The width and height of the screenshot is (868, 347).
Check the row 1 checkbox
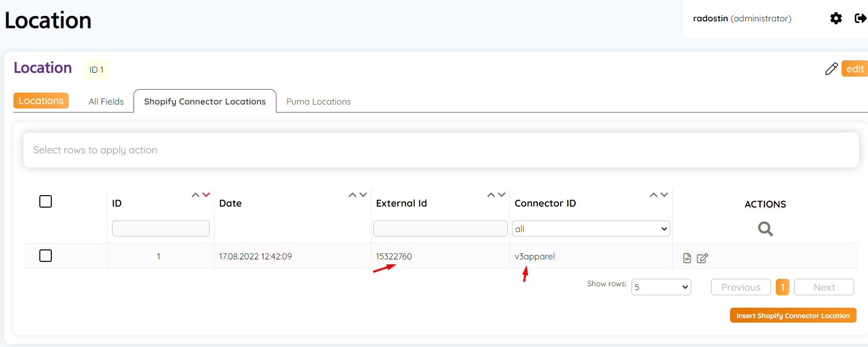click(45, 255)
